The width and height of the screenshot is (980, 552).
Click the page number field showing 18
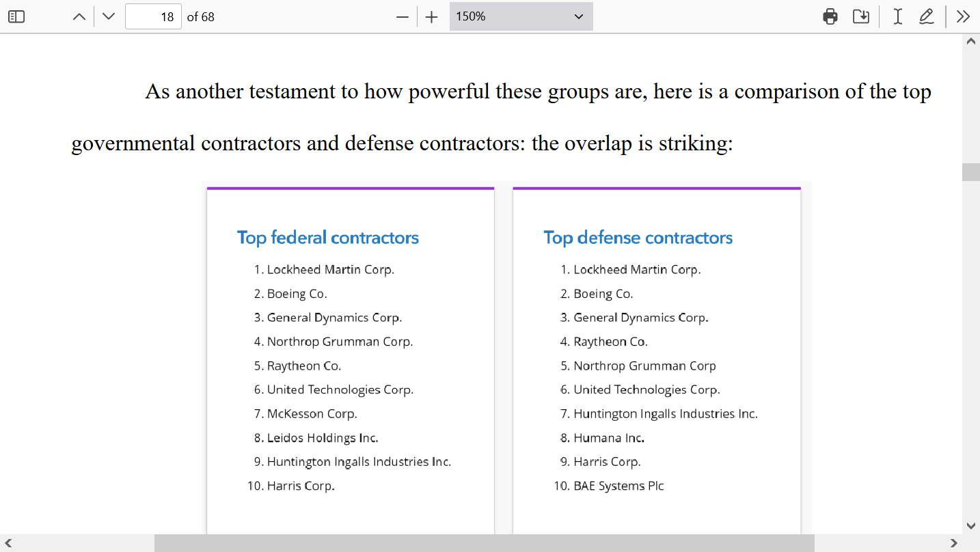click(x=154, y=16)
